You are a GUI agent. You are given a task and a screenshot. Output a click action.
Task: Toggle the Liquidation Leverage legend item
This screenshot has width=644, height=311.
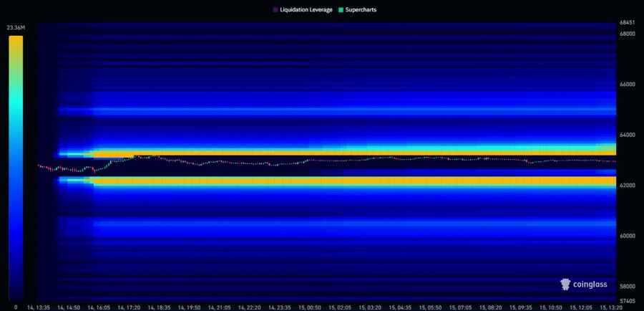[303, 9]
